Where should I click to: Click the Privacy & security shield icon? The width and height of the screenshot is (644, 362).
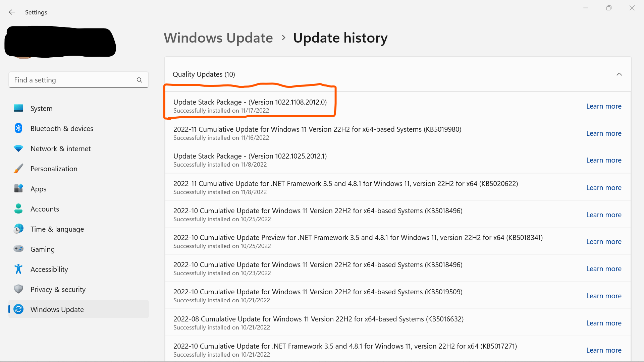coord(18,289)
